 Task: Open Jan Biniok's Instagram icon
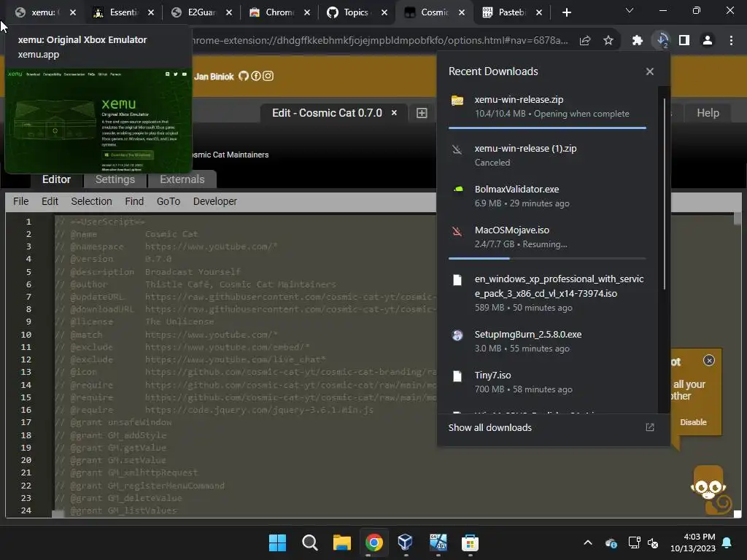click(268, 76)
